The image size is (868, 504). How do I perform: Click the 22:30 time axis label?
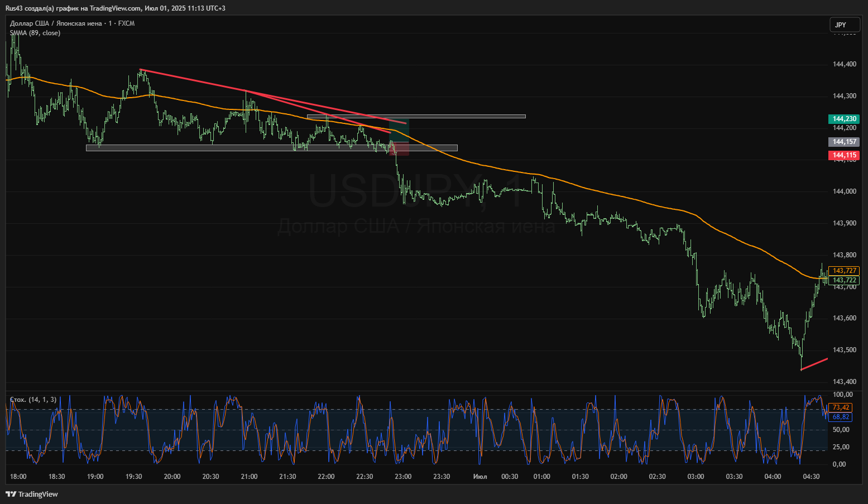[365, 477]
